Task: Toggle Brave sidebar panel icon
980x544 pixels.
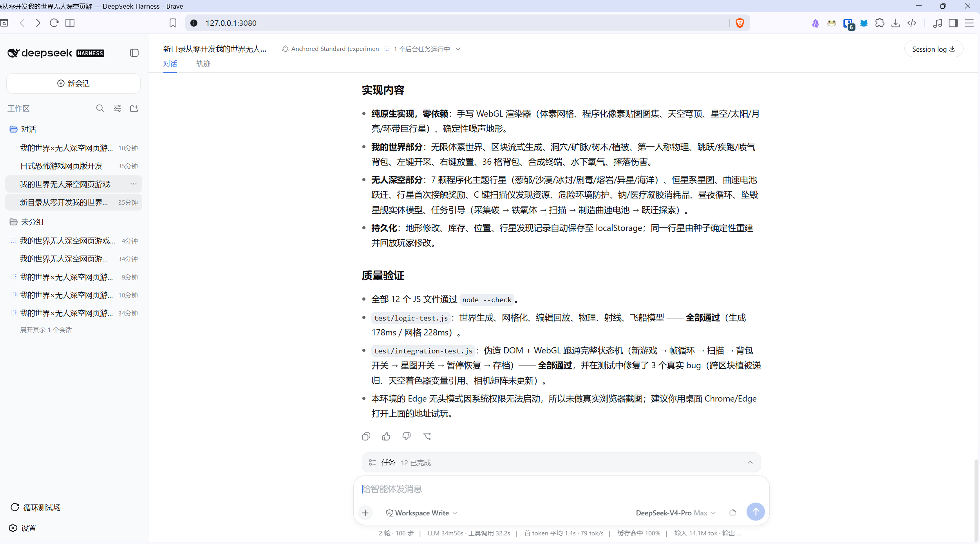Action: [953, 23]
